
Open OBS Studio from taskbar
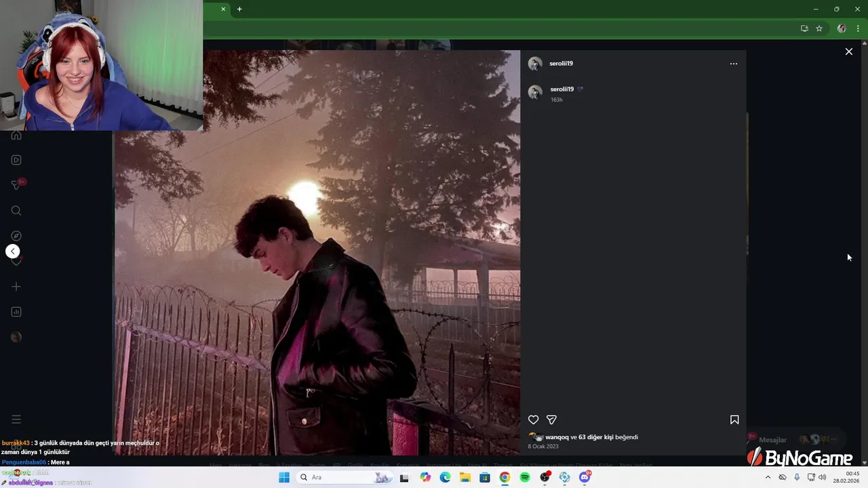[x=545, y=477]
